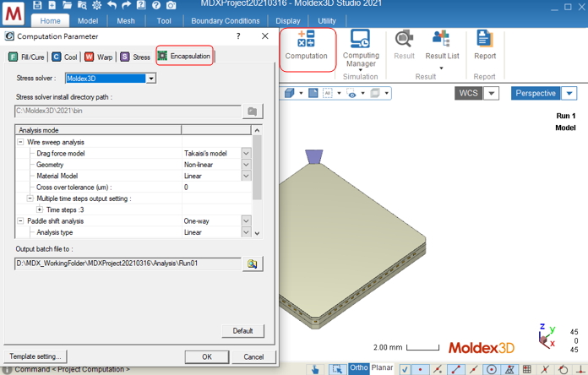This screenshot has width=588, height=375.
Task: Open the Stress solver dropdown
Action: (x=151, y=79)
